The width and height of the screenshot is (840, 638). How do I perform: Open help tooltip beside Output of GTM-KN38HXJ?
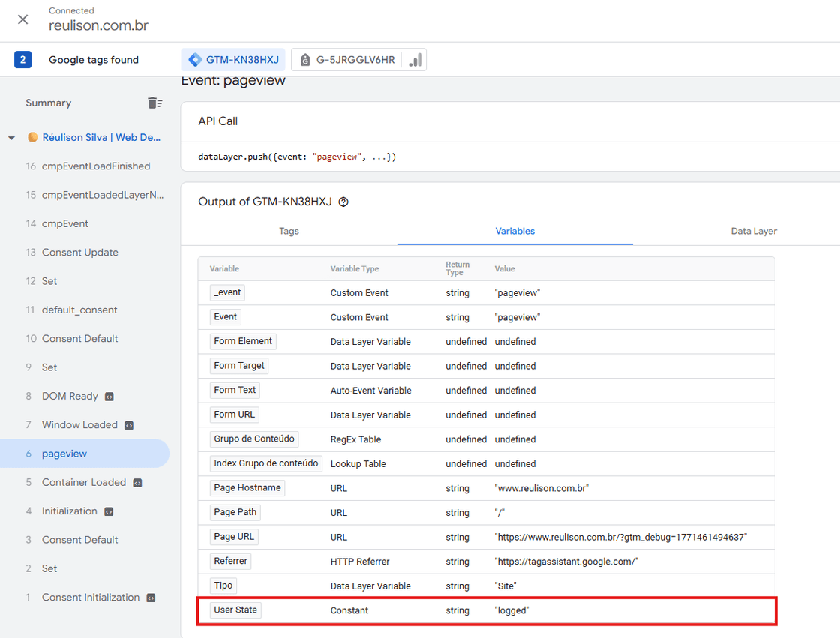[342, 202]
